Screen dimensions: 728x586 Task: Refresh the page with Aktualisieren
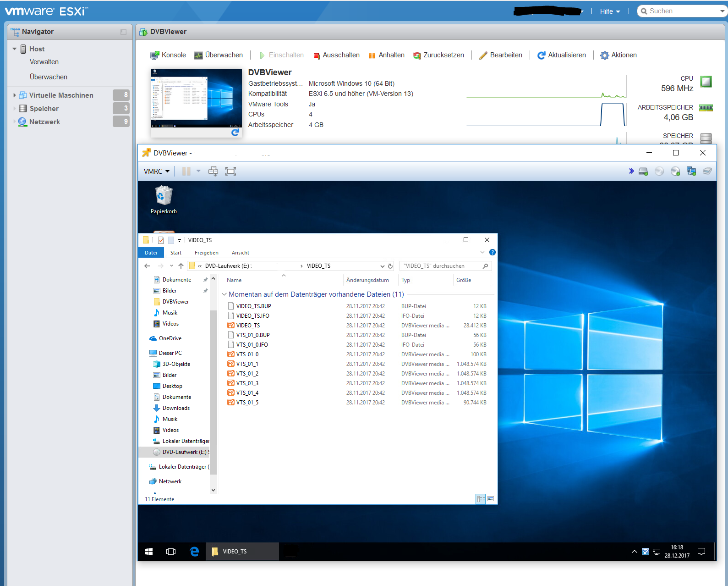point(562,55)
